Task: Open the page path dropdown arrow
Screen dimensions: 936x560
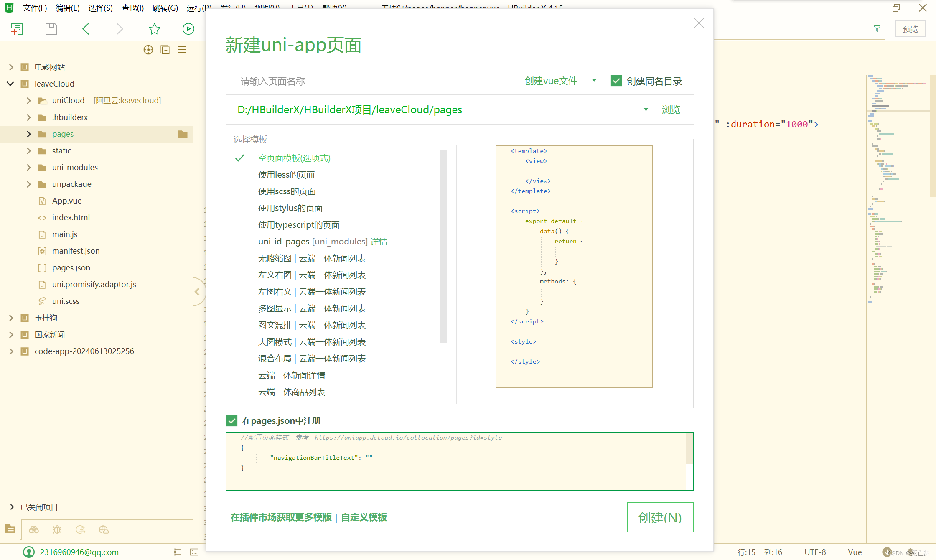Action: click(646, 109)
